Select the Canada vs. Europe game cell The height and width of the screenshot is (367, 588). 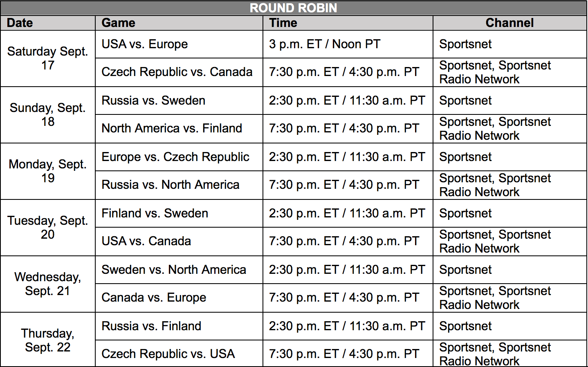tap(179, 298)
